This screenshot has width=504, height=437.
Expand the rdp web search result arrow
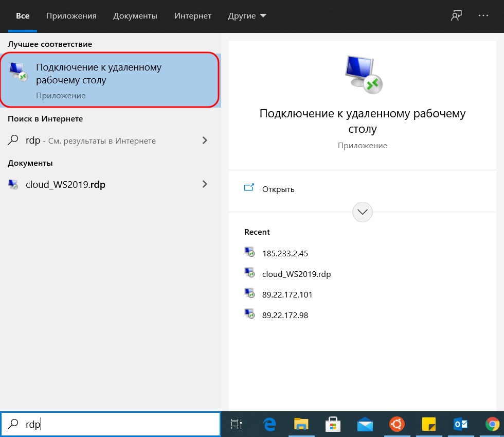click(x=205, y=141)
